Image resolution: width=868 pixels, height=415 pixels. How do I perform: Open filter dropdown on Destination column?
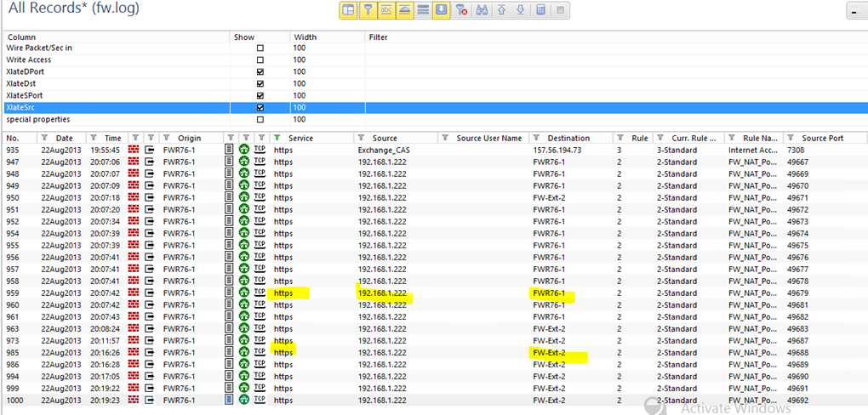click(x=536, y=138)
